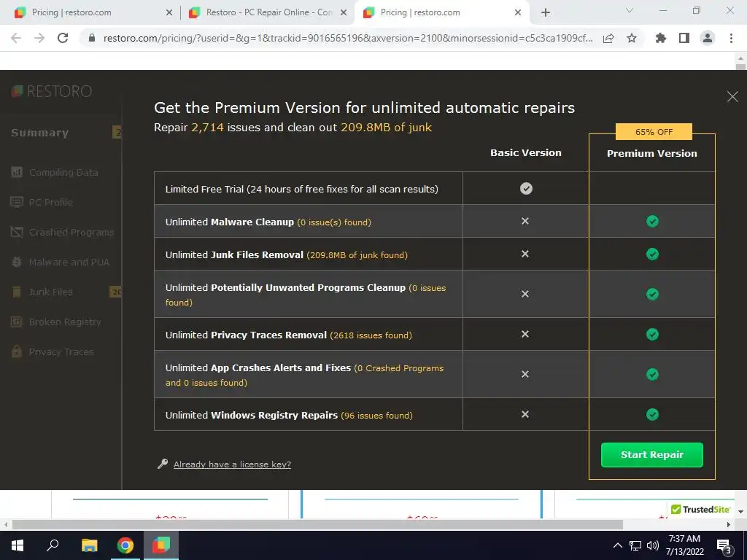Viewport: 747px width, 560px height.
Task: Click the Basic X mark for Windows Registry Repairs
Action: coord(525,414)
